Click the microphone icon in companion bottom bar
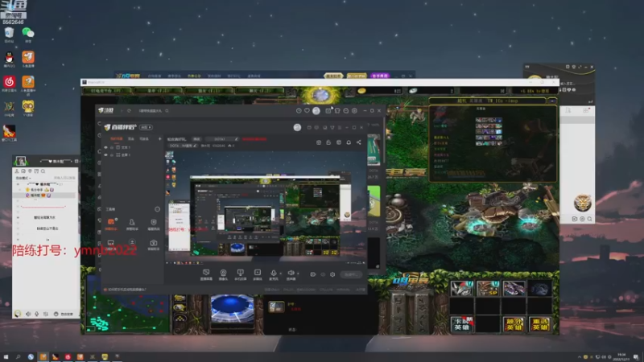The height and width of the screenshot is (362, 644). [273, 274]
